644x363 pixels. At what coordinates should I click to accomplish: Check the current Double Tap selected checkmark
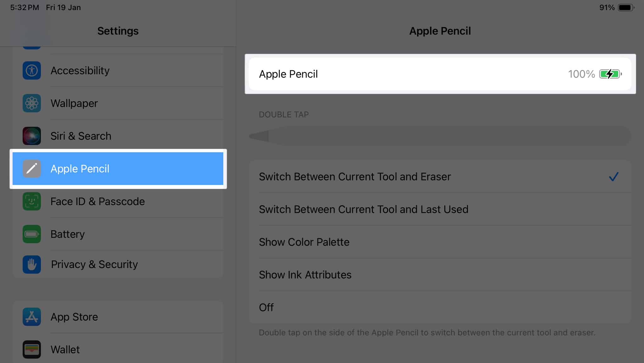(x=614, y=177)
